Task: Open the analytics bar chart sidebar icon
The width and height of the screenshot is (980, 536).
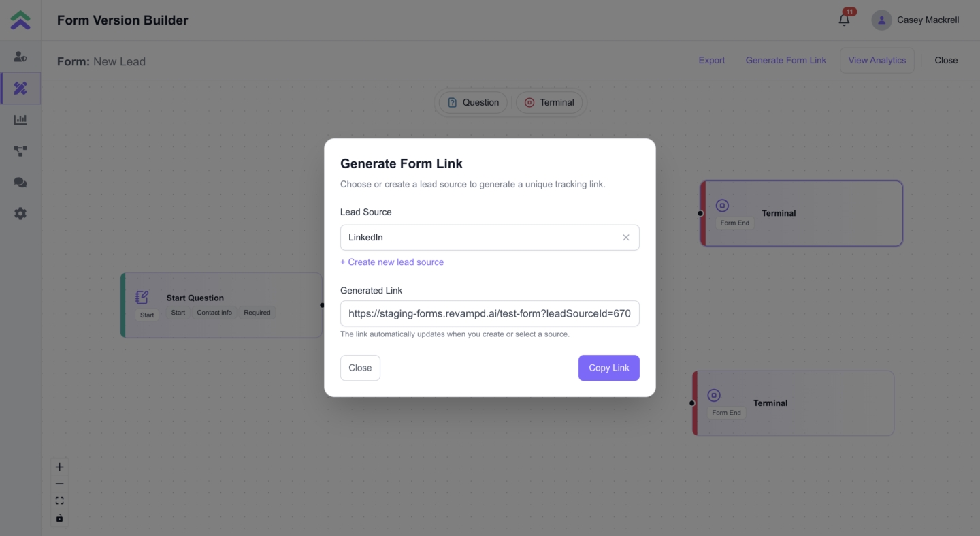Action: click(x=20, y=120)
